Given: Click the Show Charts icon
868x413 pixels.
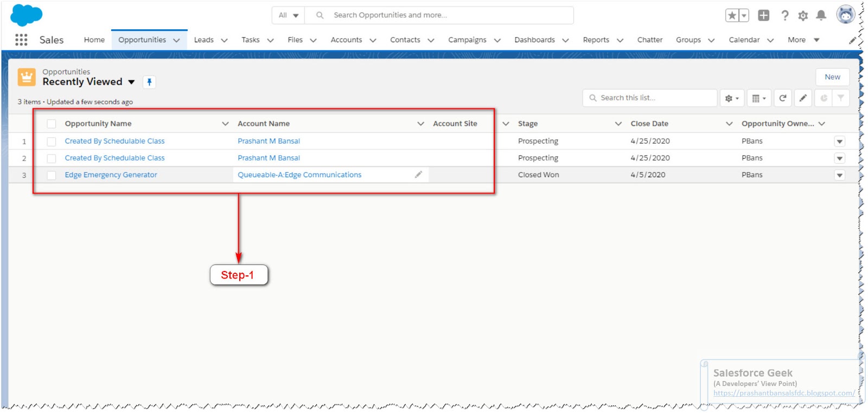Looking at the screenshot, I should [824, 98].
